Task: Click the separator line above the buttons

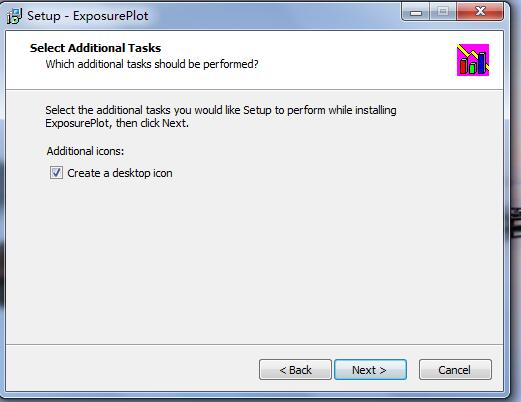Action: click(254, 345)
